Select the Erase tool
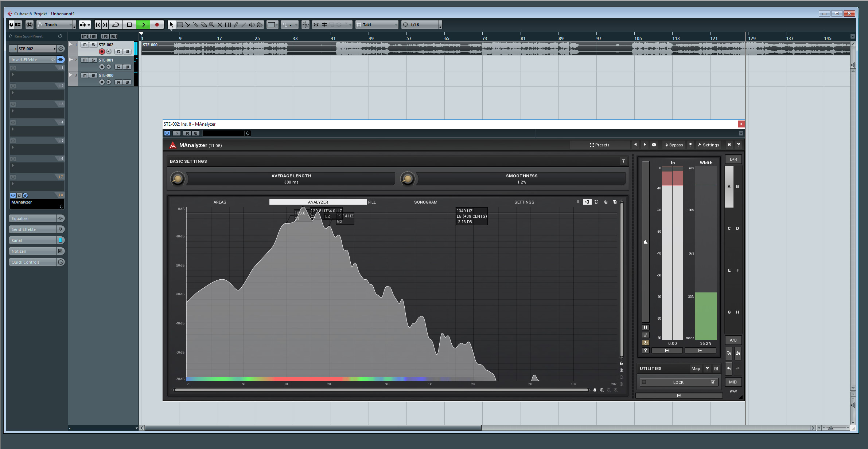The height and width of the screenshot is (449, 868). point(204,25)
